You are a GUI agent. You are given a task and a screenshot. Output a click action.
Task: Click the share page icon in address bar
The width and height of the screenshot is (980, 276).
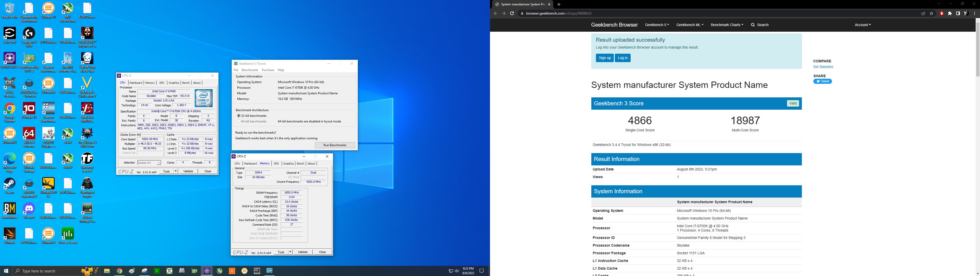pyautogui.click(x=923, y=13)
